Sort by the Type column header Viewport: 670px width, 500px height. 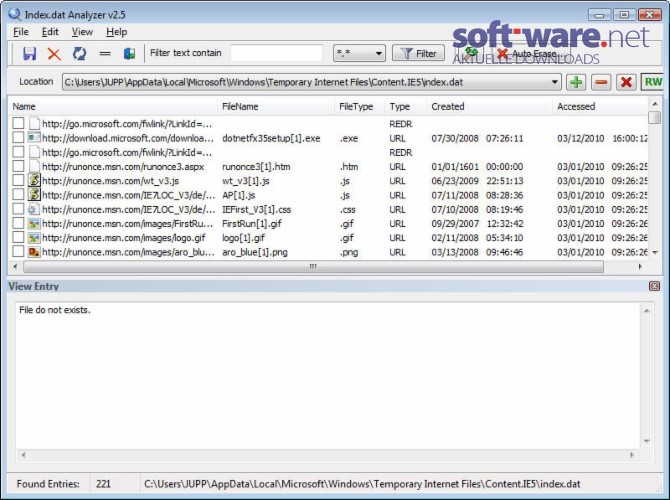406,106
